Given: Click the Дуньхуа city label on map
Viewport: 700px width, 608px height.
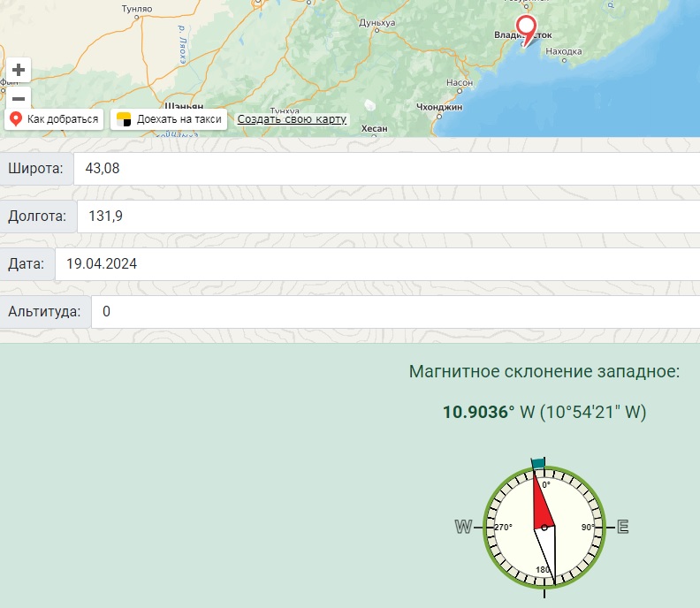Looking at the screenshot, I should tap(377, 22).
